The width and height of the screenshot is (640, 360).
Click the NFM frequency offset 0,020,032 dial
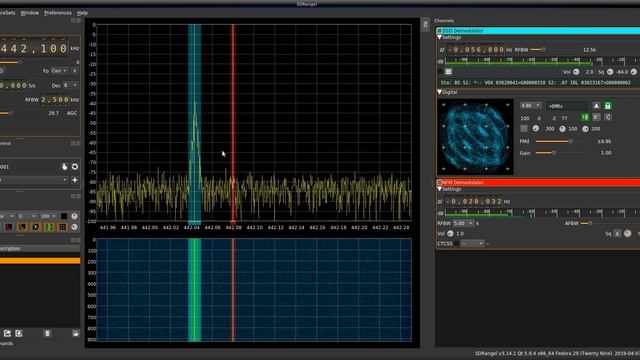click(474, 202)
